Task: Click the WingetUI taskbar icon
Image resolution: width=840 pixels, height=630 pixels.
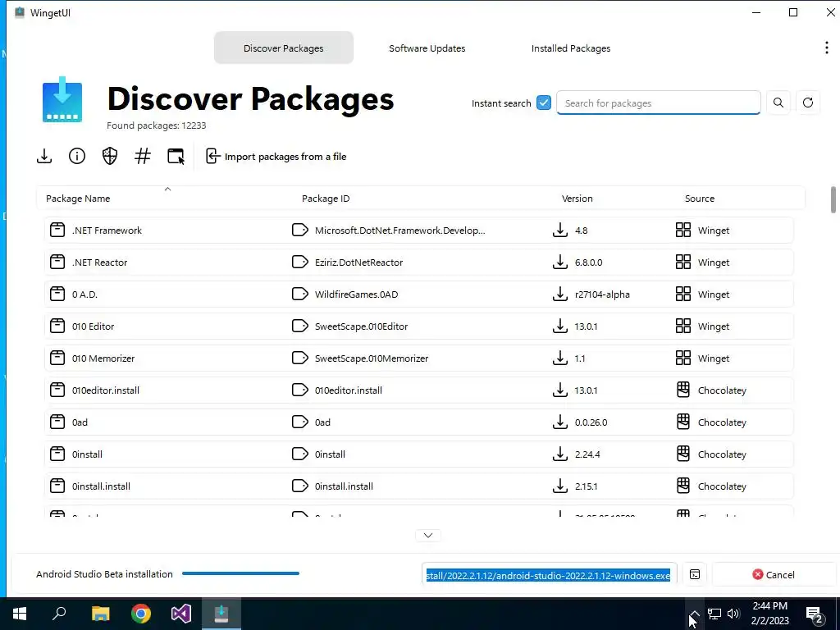Action: point(221,614)
